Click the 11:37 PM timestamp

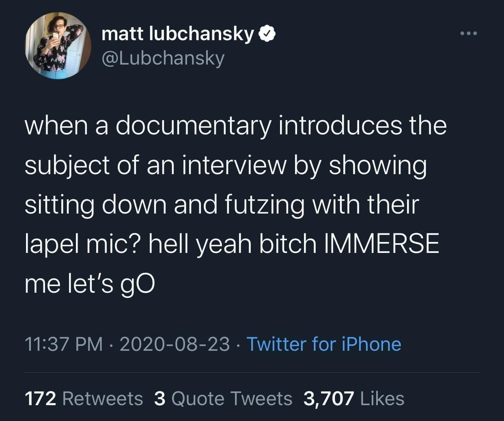(x=64, y=344)
